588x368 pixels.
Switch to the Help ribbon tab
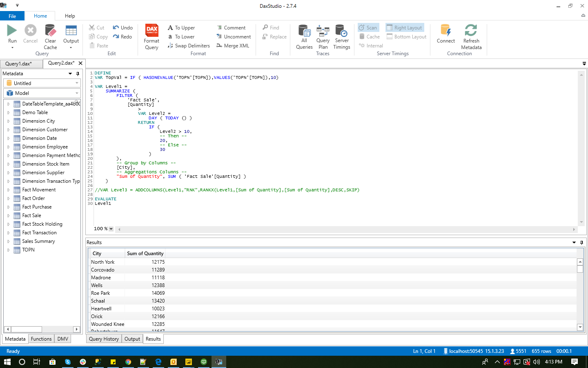pyautogui.click(x=70, y=16)
